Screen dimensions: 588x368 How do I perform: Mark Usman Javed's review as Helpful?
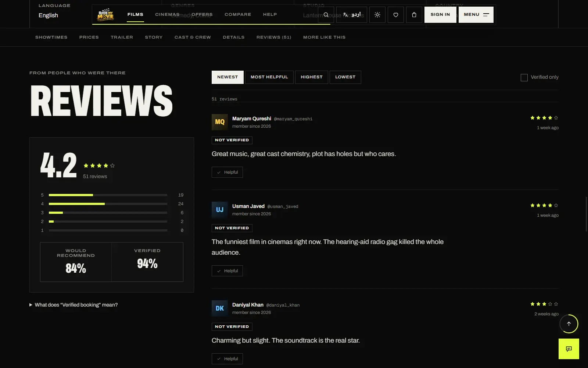click(227, 271)
